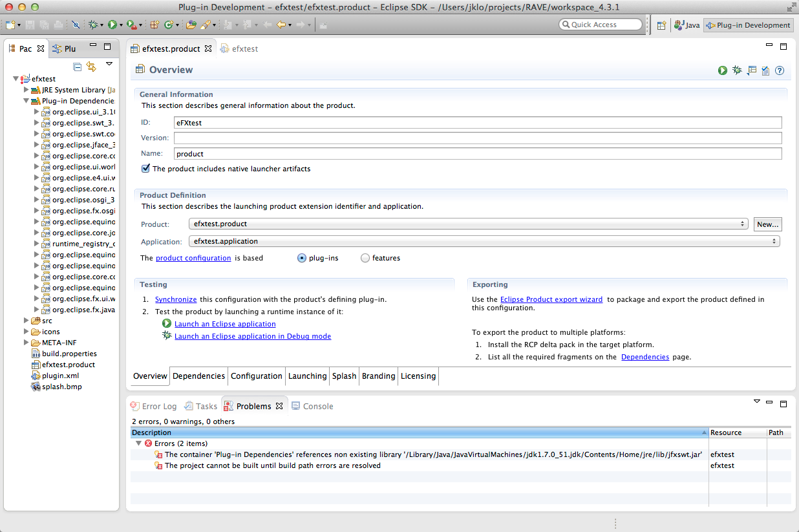Click Launch an Eclipse application in Debug mode link
This screenshot has height=532, width=799.
(253, 336)
